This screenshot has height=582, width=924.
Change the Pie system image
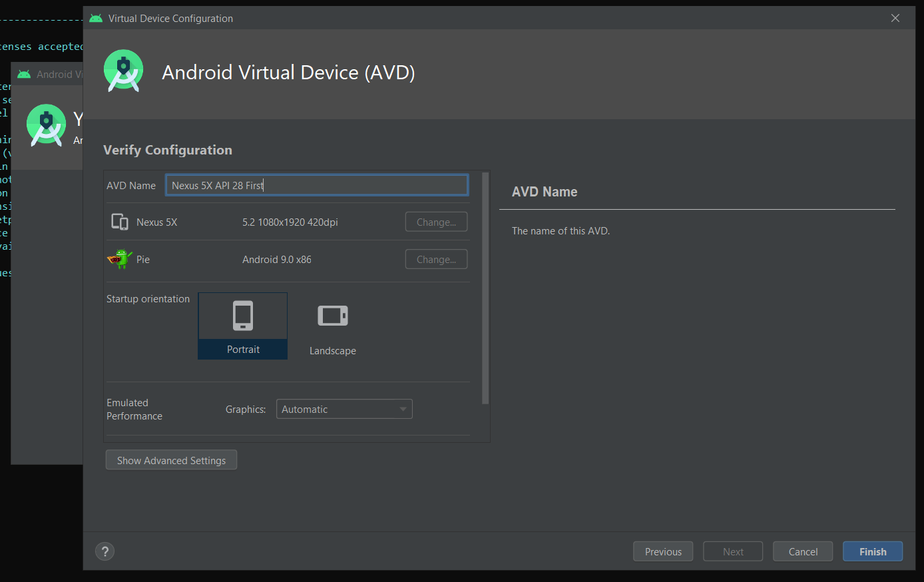tap(436, 259)
